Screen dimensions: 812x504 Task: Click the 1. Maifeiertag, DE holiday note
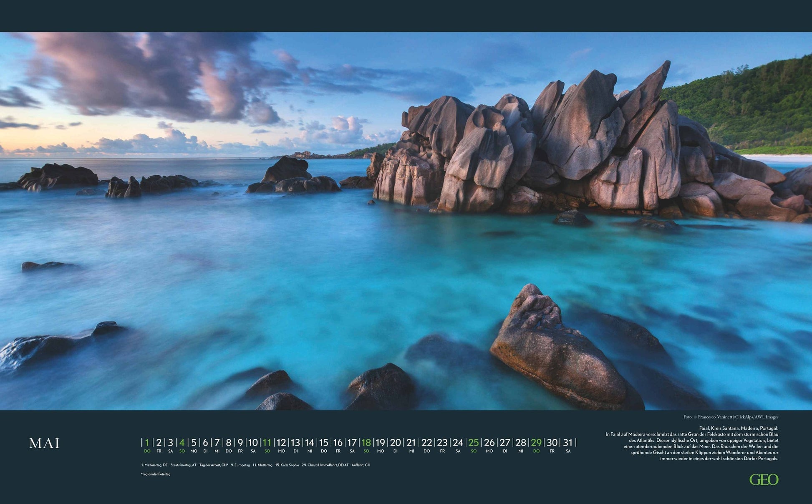tap(154, 465)
